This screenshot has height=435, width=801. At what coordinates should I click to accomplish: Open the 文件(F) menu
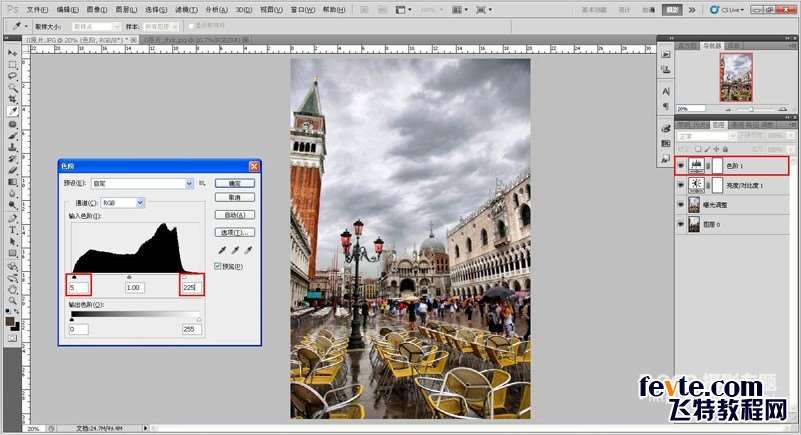tap(37, 10)
